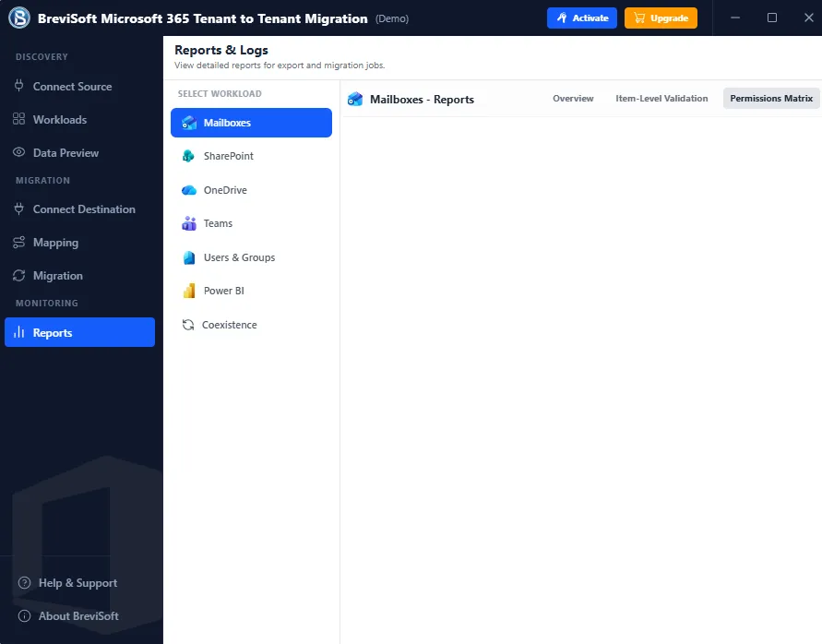Click the 'View detailed reports' description text
The width and height of the screenshot is (822, 644).
[x=280, y=65]
